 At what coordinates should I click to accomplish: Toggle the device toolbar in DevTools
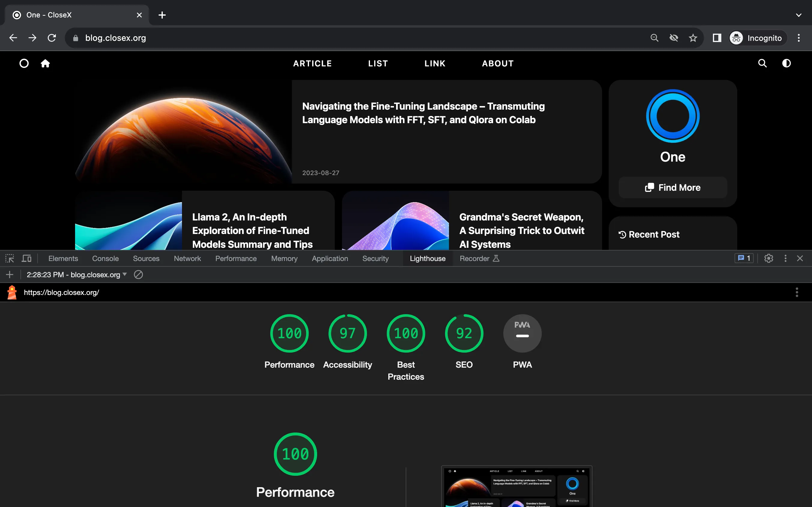(26, 259)
